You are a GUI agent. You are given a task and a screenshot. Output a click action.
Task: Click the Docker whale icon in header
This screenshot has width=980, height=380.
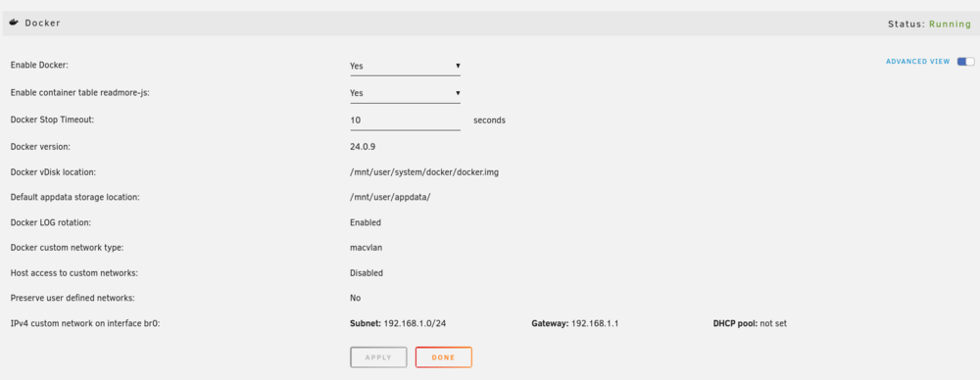coord(14,24)
